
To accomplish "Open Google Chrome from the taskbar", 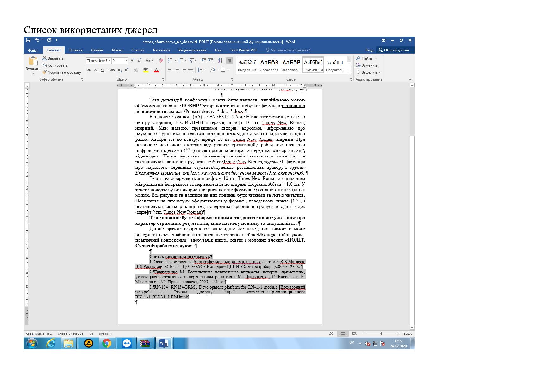I will 107,343.
